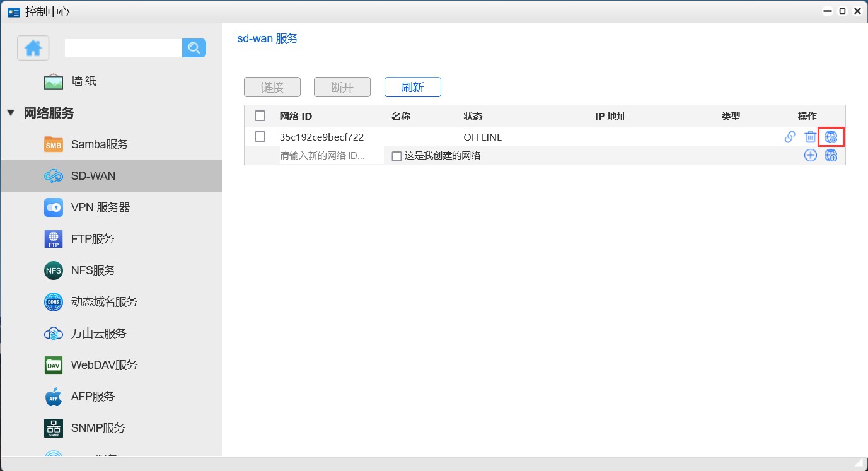This screenshot has width=868, height=471.
Task: Open 动态域名服务 configuration
Action: click(x=103, y=301)
